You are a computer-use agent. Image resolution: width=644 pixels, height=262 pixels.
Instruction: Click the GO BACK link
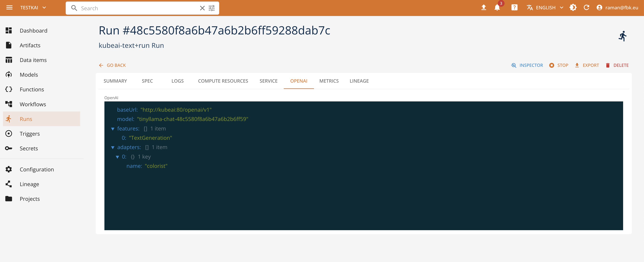(x=112, y=65)
